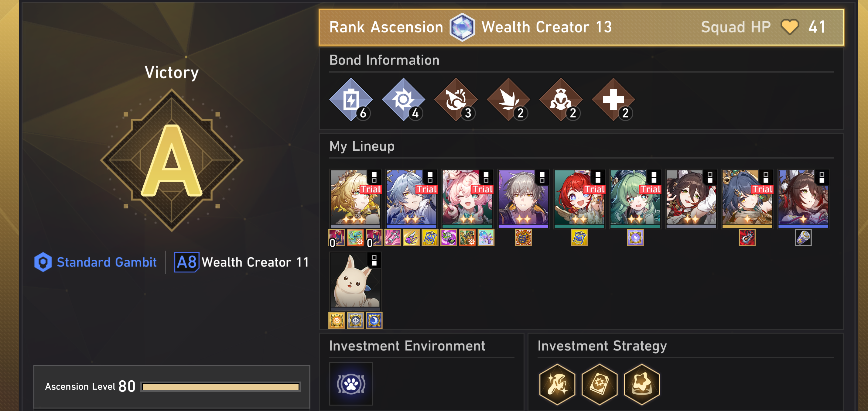The width and height of the screenshot is (868, 411).
Task: Click the book Investment Strategy hexagon icon
Action: click(600, 384)
